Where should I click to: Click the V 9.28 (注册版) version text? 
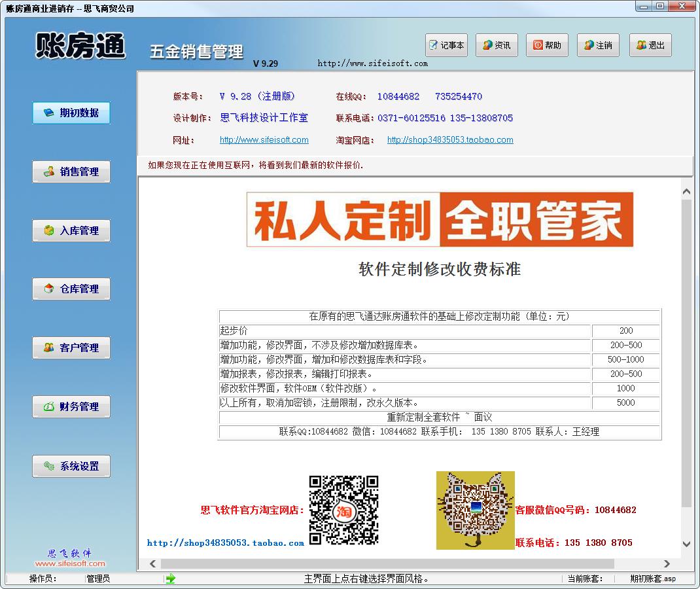tap(257, 96)
